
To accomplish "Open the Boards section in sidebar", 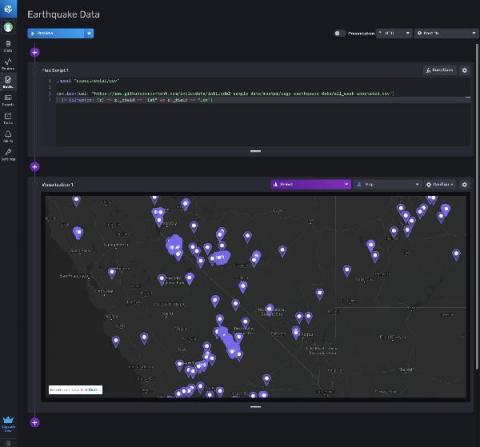I will click(8, 100).
